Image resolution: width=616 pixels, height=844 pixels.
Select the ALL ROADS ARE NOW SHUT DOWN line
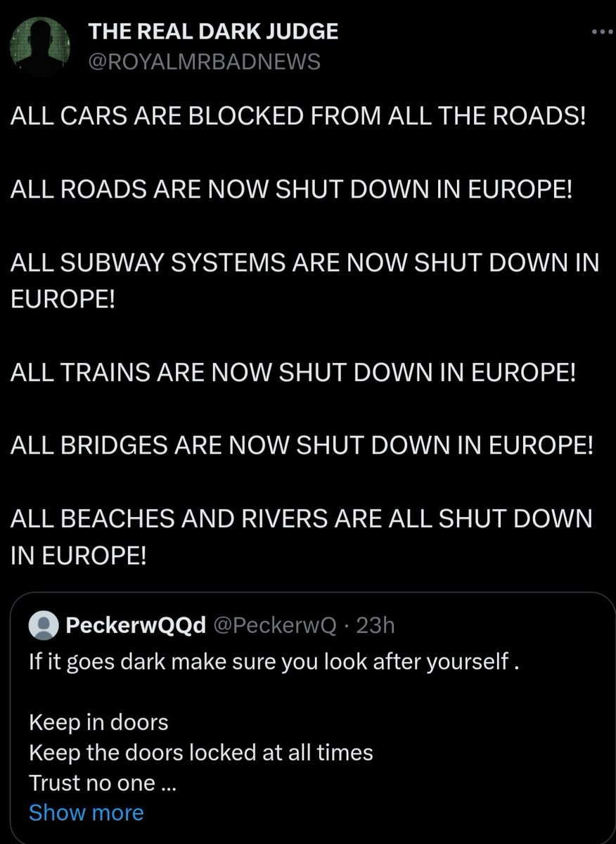(x=293, y=193)
